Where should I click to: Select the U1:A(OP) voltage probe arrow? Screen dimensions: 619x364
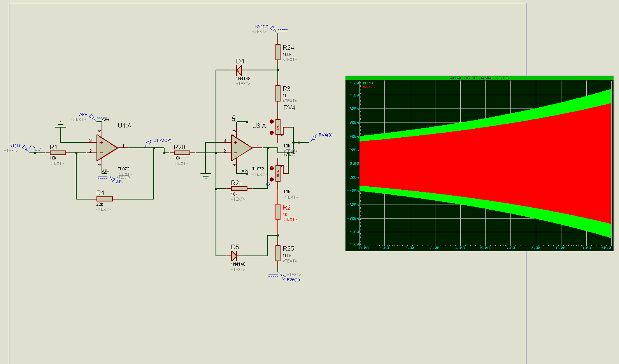pyautogui.click(x=148, y=143)
